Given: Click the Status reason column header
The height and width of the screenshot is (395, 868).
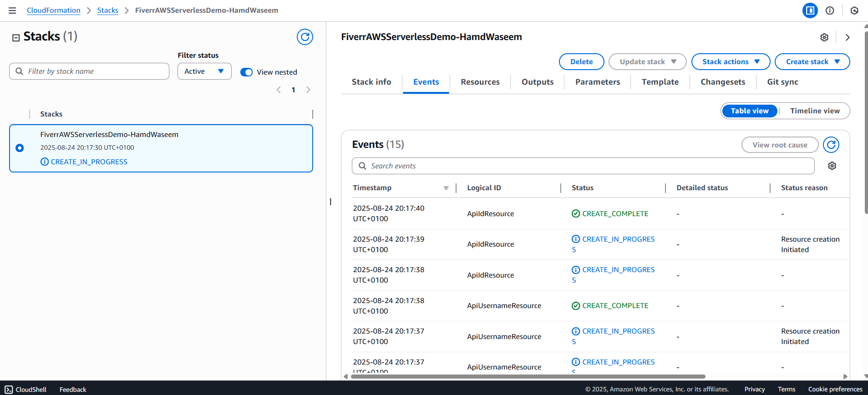Looking at the screenshot, I should click(x=804, y=188).
